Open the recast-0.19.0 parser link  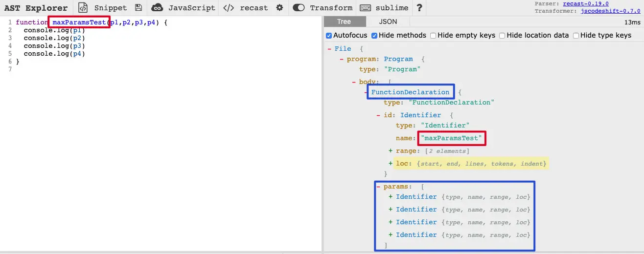click(x=585, y=3)
